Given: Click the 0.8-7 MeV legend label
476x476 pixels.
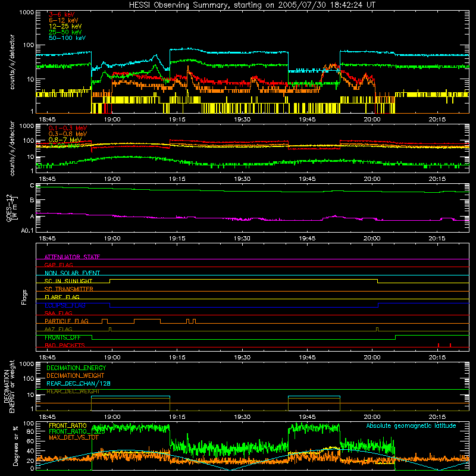Looking at the screenshot, I should [x=65, y=140].
